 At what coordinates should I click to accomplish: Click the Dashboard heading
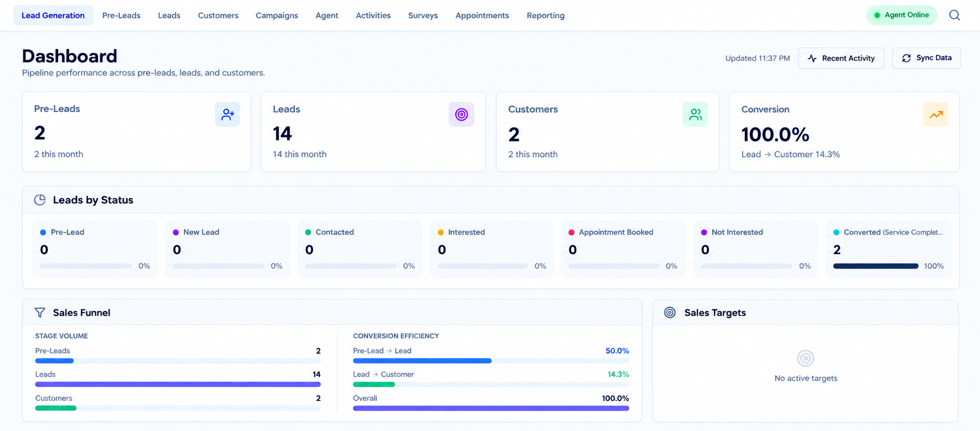coord(69,55)
